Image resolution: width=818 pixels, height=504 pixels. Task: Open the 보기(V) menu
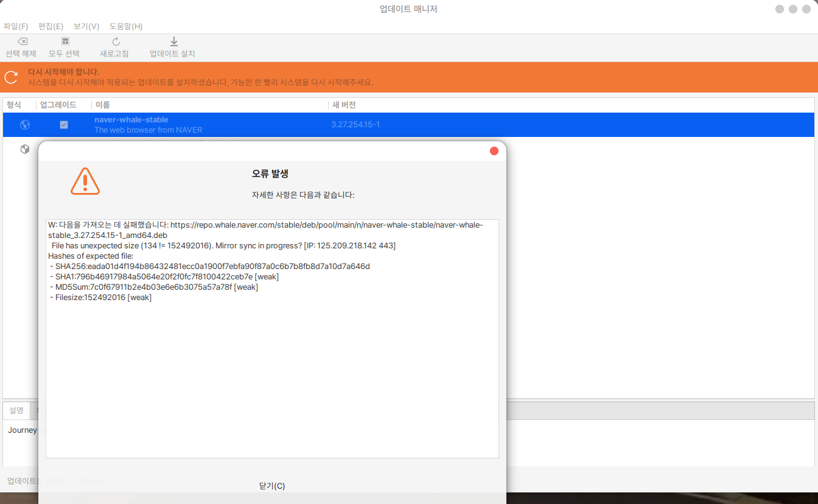[x=86, y=26]
